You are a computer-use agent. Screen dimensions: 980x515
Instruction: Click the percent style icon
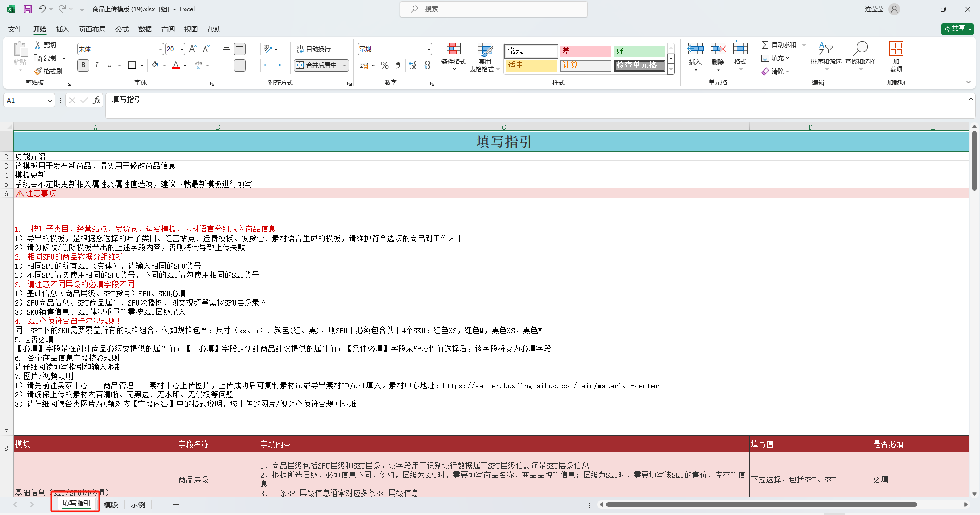tap(385, 65)
